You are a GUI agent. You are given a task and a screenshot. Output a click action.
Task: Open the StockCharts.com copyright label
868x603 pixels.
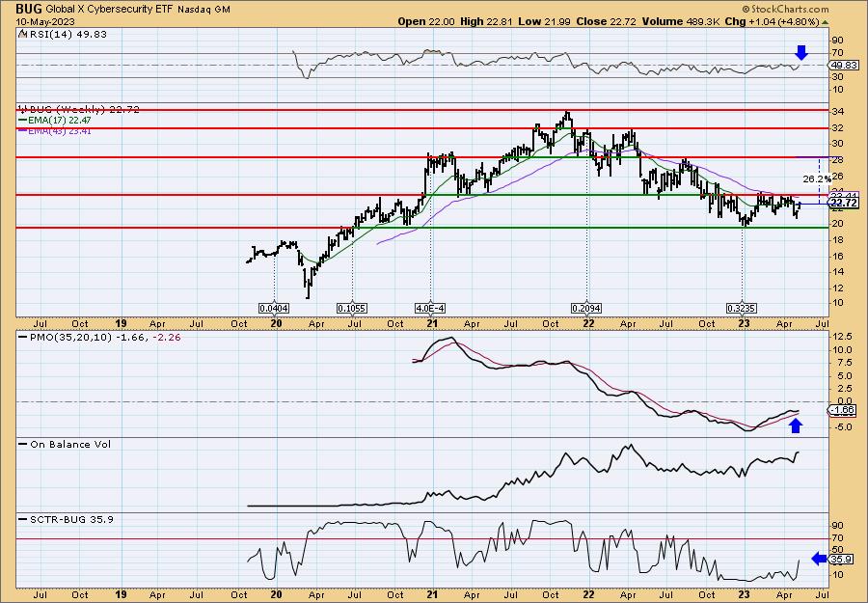[x=785, y=9]
